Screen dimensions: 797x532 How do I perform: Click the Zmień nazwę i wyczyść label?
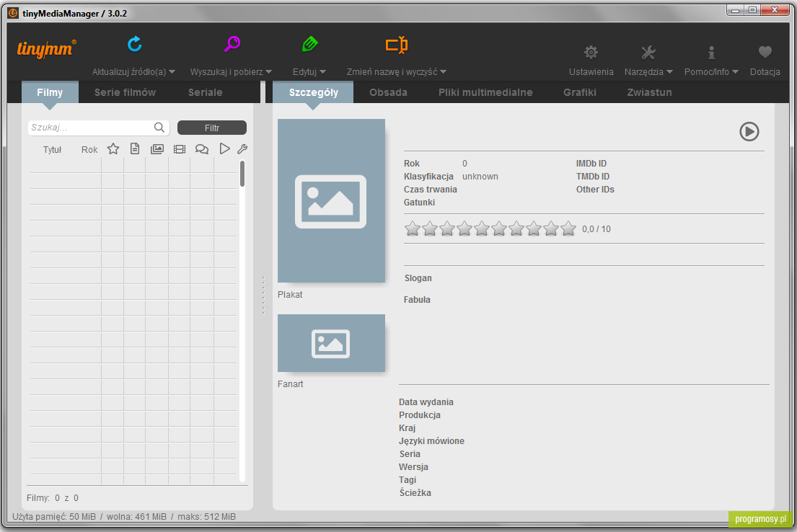392,72
